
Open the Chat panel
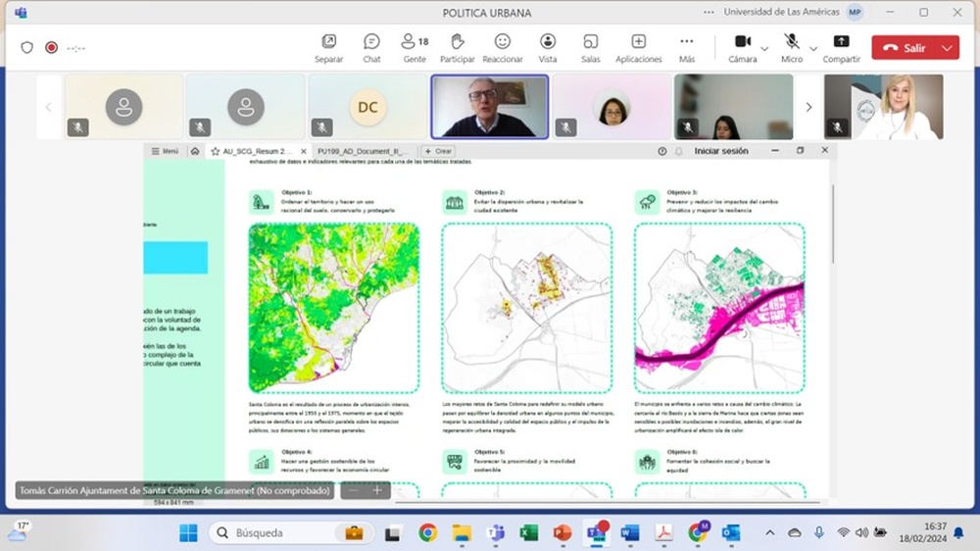[x=371, y=47]
